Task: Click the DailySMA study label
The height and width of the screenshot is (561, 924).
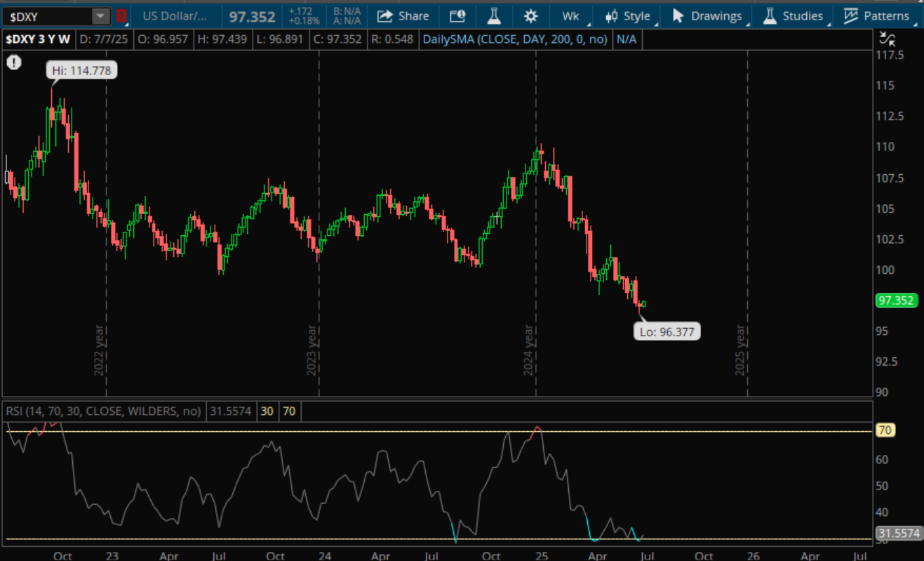Action: [x=515, y=39]
